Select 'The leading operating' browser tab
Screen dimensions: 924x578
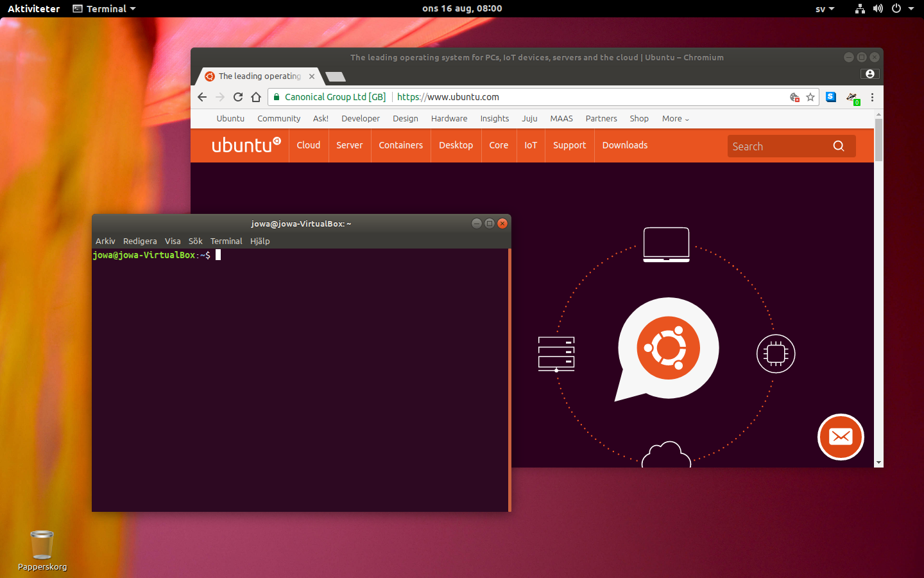[260, 76]
